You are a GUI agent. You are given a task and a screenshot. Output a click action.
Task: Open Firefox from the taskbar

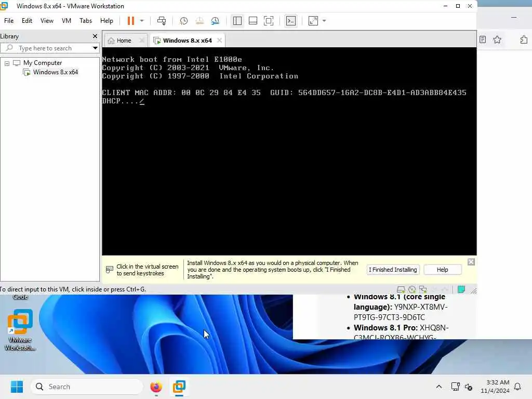pyautogui.click(x=156, y=387)
